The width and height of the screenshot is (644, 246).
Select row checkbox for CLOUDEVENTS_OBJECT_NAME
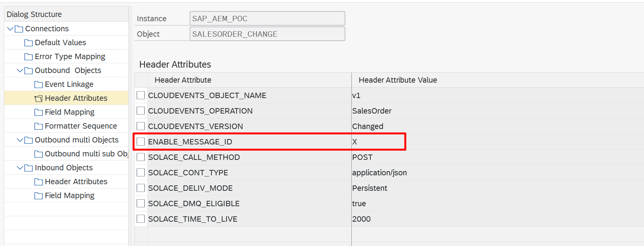click(141, 95)
